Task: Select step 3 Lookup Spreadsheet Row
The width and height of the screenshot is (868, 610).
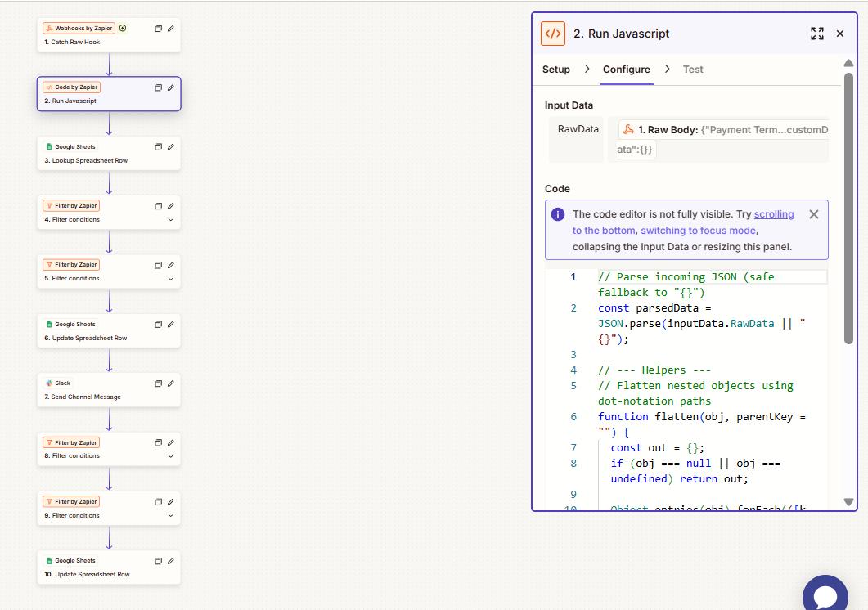Action: point(109,154)
